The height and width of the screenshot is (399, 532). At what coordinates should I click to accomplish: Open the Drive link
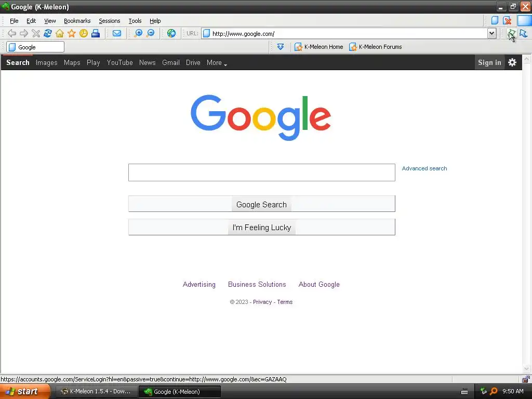click(193, 62)
